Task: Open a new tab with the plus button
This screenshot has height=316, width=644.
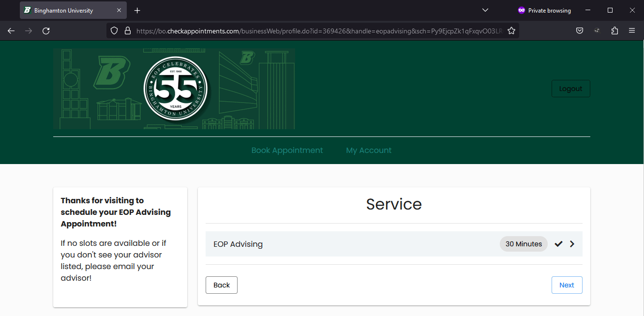Action: 137,11
